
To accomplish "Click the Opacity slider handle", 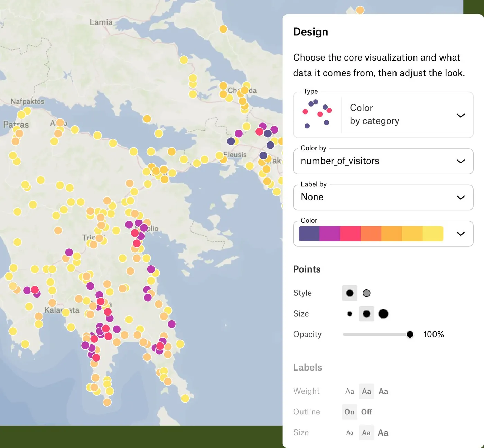I will pos(410,334).
